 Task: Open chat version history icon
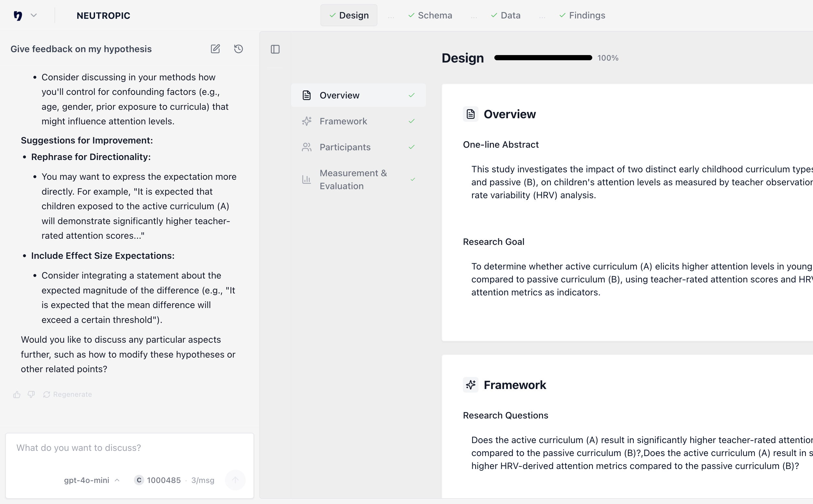pyautogui.click(x=238, y=49)
